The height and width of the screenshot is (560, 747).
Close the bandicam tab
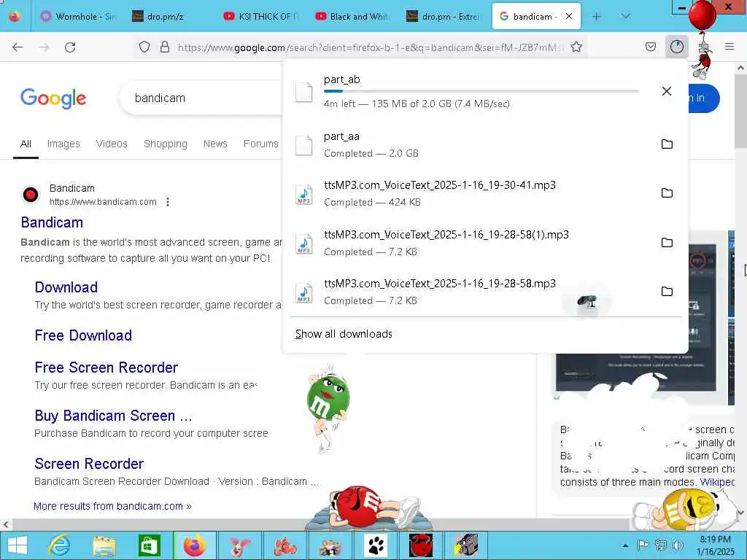569,17
